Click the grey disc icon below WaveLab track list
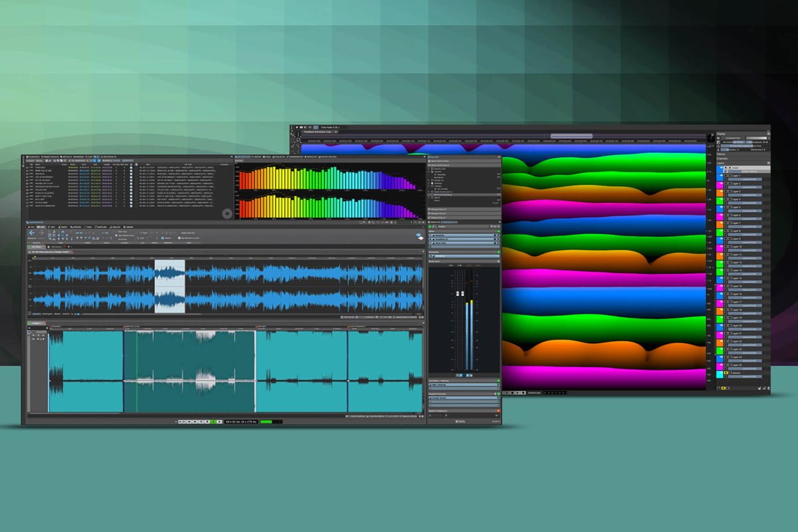798x532 pixels. pyautogui.click(x=227, y=213)
